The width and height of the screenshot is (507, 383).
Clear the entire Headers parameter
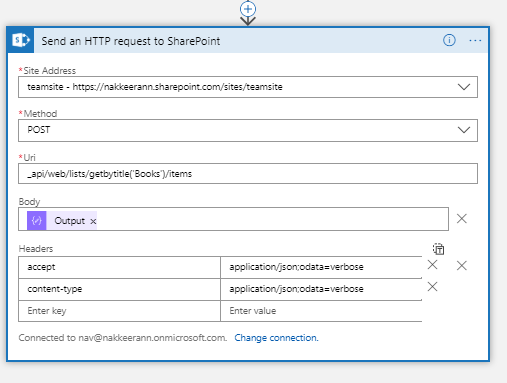click(462, 266)
